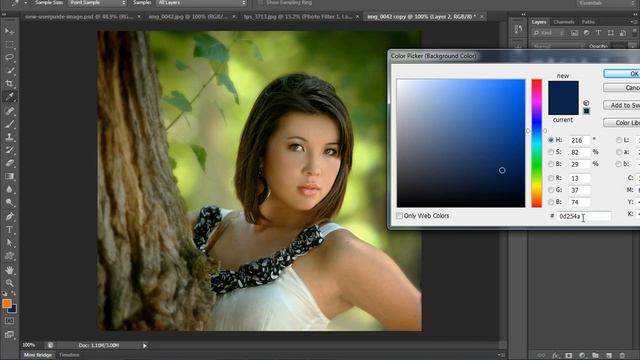
Task: Switch to the Paths tab
Action: [588, 22]
